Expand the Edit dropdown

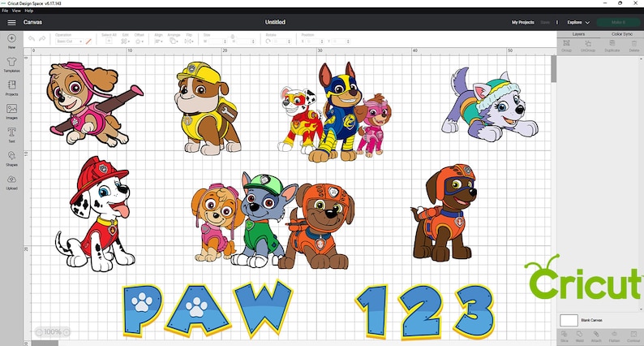125,41
